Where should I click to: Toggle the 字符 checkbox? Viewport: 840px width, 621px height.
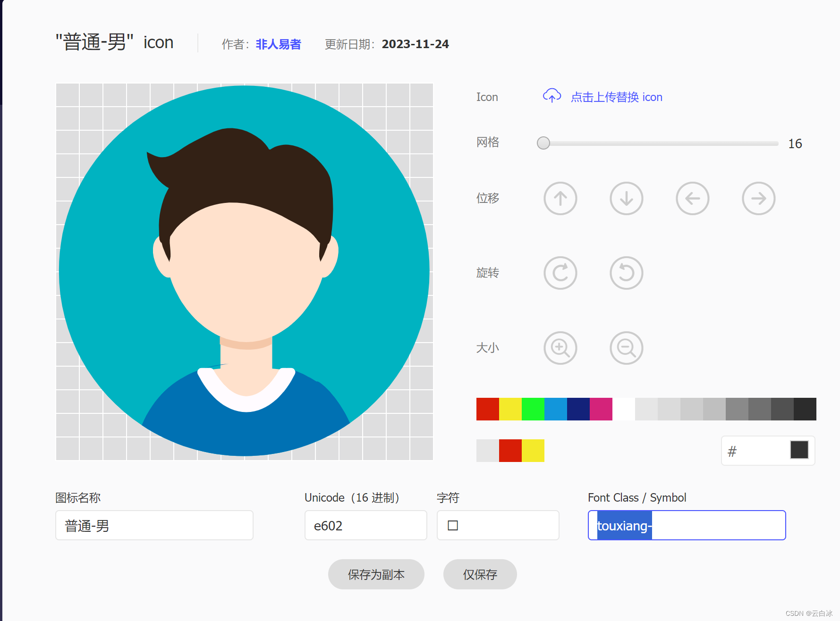point(453,525)
